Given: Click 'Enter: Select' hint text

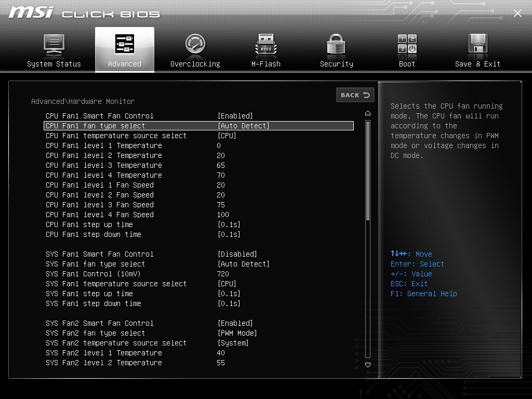Looking at the screenshot, I should coord(417,264).
